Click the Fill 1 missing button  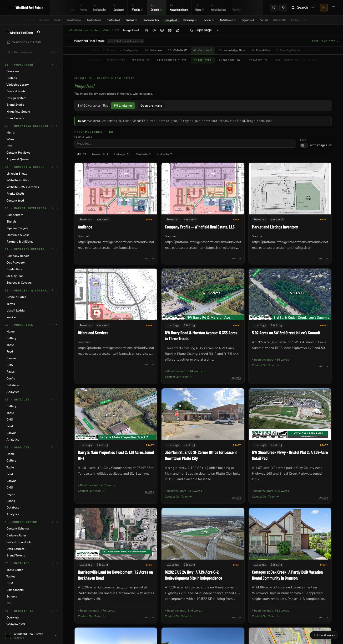(123, 106)
